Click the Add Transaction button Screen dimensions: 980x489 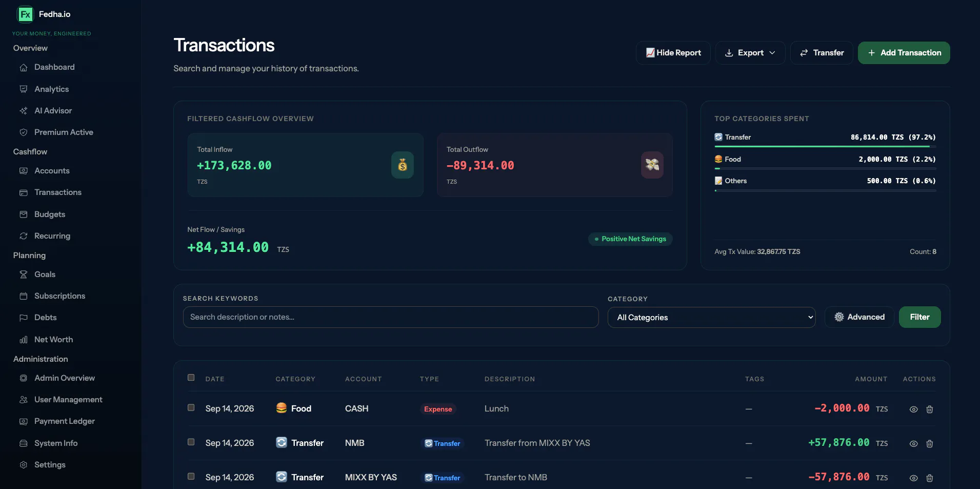(904, 53)
